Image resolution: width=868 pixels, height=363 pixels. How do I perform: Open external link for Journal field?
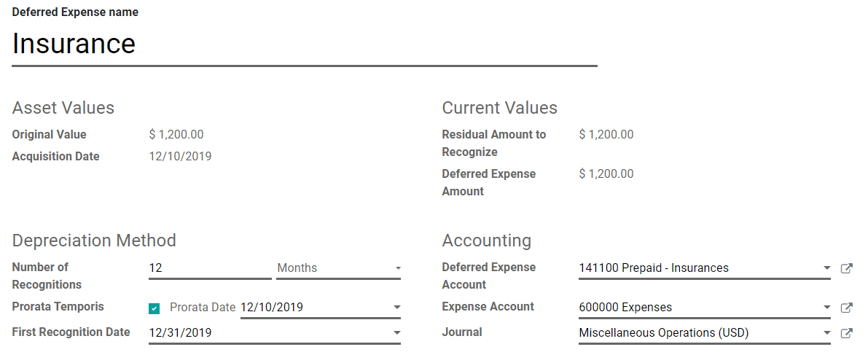click(x=846, y=333)
